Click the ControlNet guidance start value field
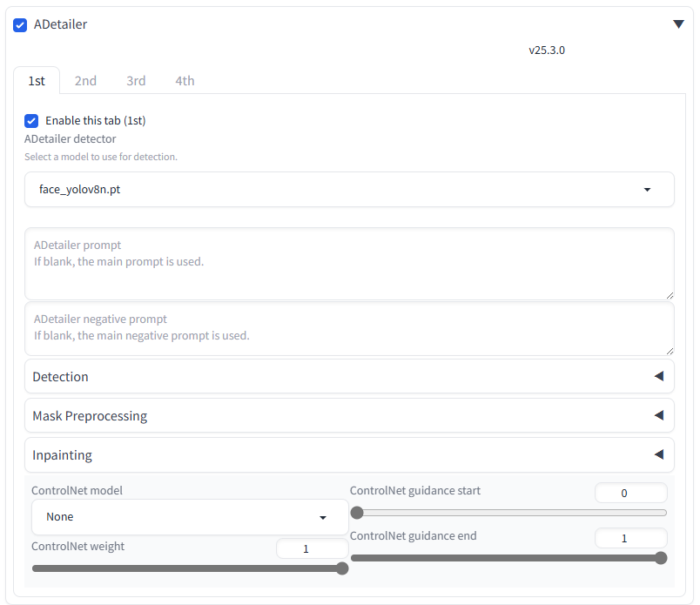 (x=631, y=493)
